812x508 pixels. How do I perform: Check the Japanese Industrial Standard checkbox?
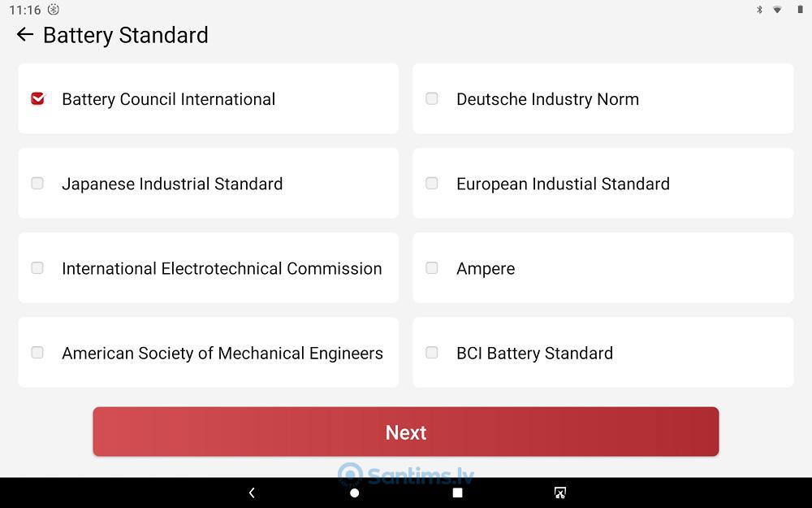tap(37, 183)
